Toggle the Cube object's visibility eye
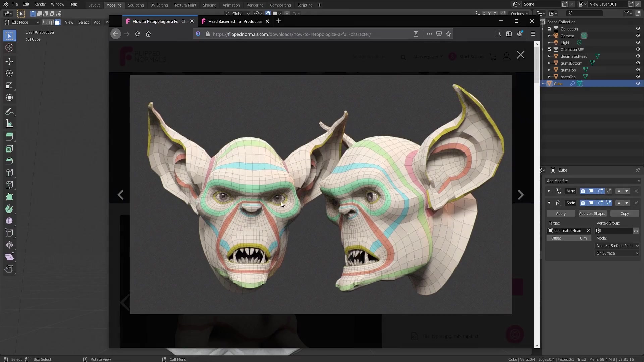The height and width of the screenshot is (362, 644). tap(638, 84)
